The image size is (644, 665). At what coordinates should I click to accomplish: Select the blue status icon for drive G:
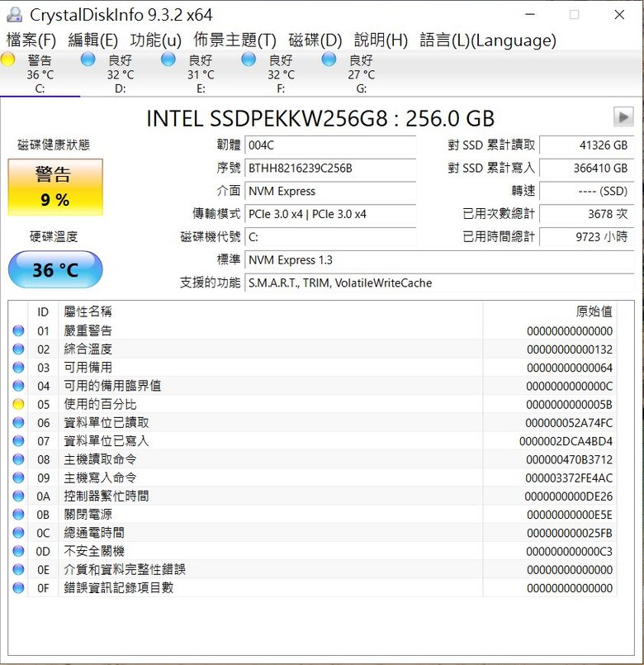pos(329,59)
